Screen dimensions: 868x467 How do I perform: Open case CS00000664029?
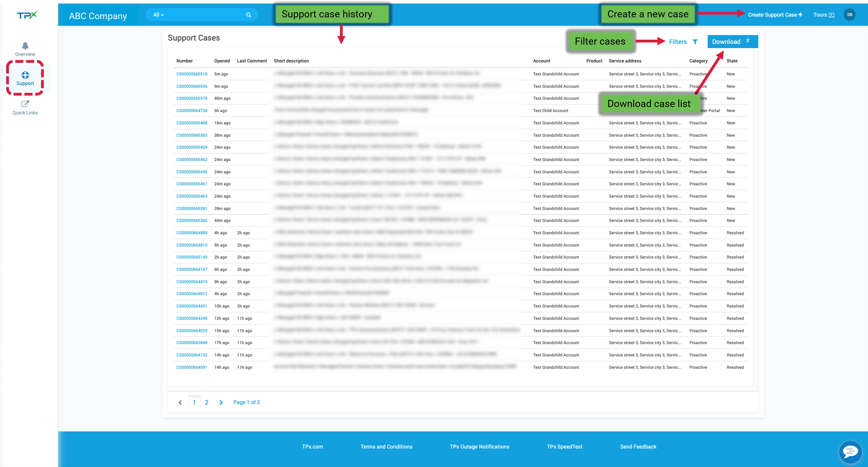[x=192, y=331]
